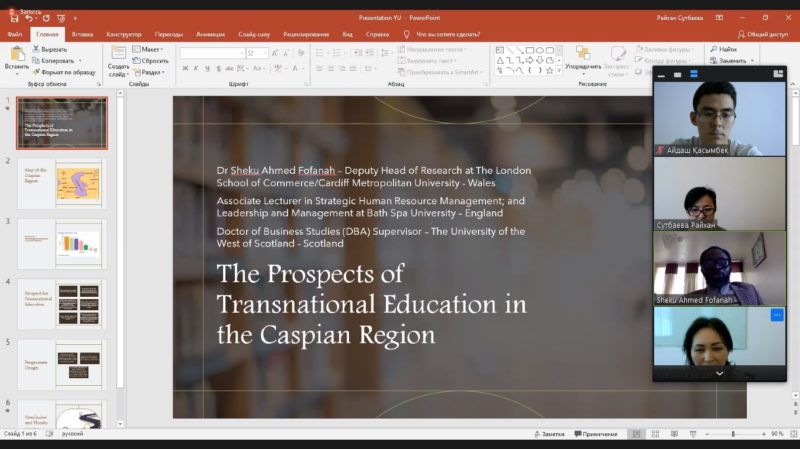
Task: Click fit slide to window icon
Action: point(791,434)
